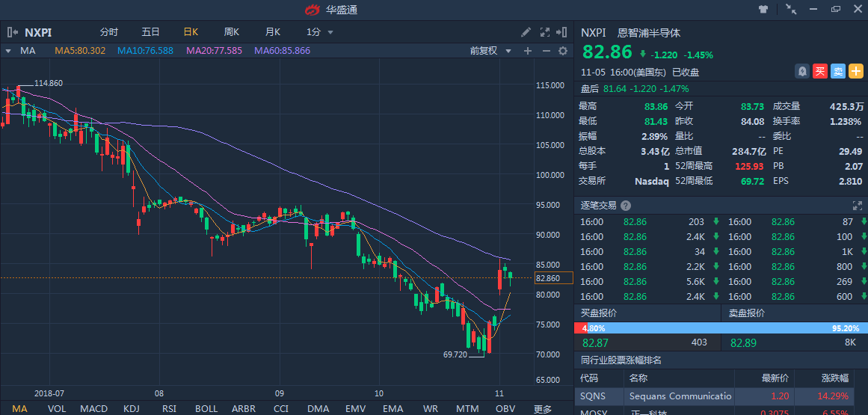
Task: Click the 114.860 high price marker
Action: pos(49,83)
